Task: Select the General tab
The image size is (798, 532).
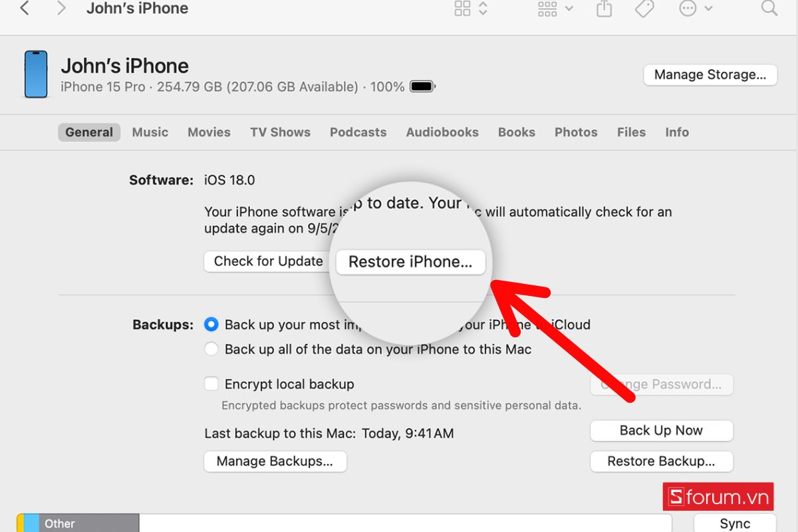Action: [89, 132]
